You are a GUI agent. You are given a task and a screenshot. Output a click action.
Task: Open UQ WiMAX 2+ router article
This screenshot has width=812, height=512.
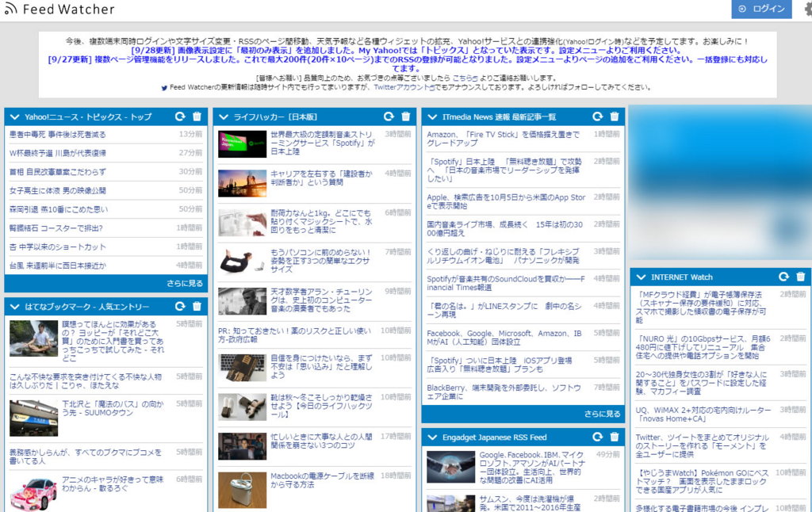(x=703, y=415)
